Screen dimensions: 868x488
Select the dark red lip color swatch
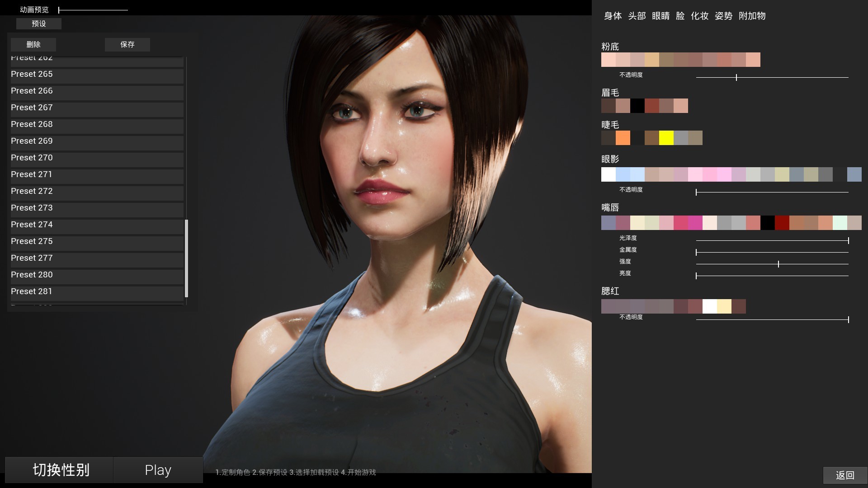point(782,223)
